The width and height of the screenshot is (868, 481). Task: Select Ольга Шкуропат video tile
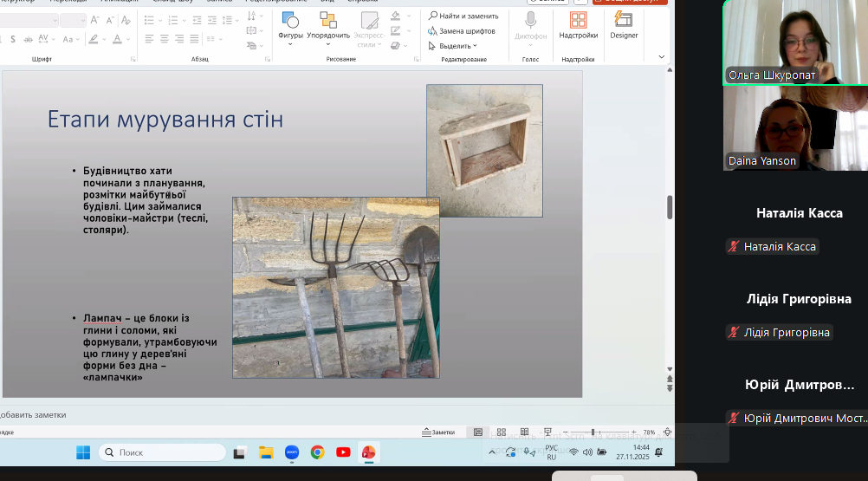[x=795, y=42]
